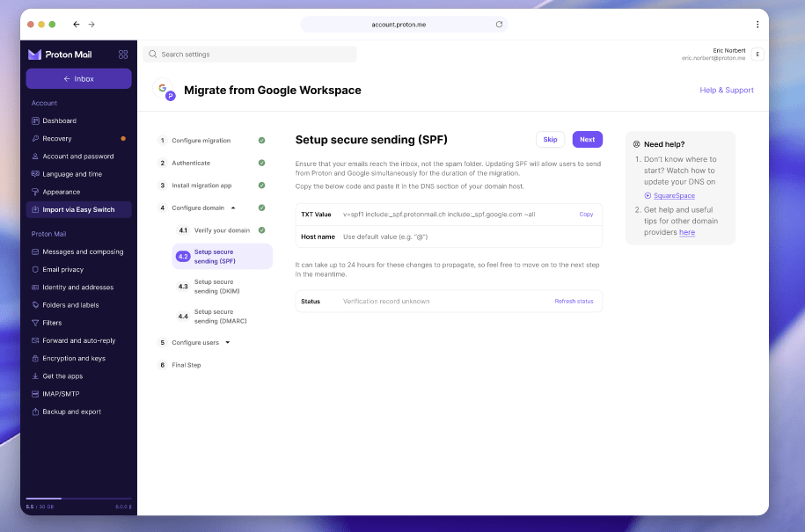Screen dimensions: 805x532
Task: Click the Folders and labels tag icon
Action: pyautogui.click(x=35, y=305)
